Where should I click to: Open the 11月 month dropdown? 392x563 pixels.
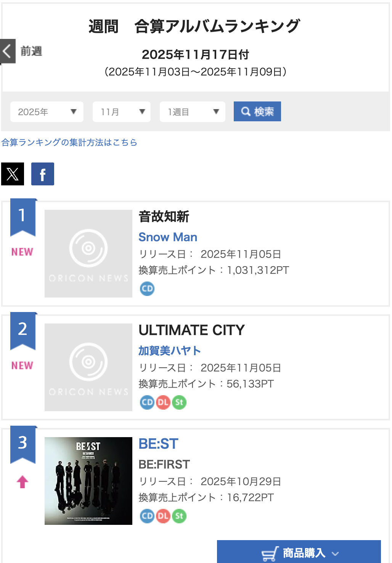[121, 112]
